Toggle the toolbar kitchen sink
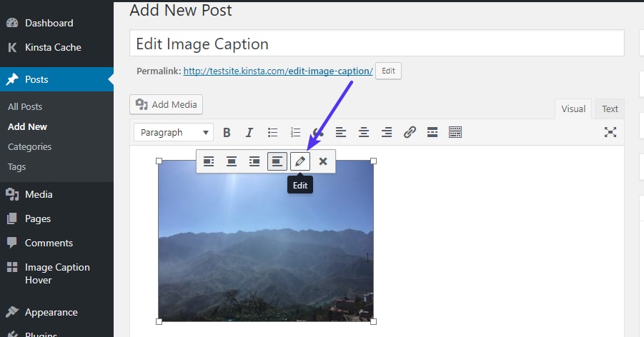 (455, 132)
